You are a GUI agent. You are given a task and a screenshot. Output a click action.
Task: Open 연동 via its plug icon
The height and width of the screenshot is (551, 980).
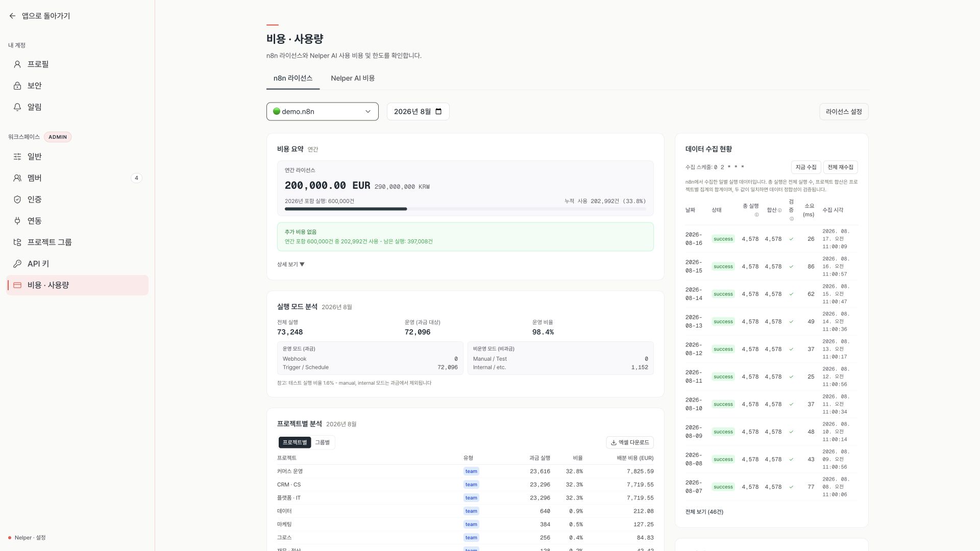17,221
